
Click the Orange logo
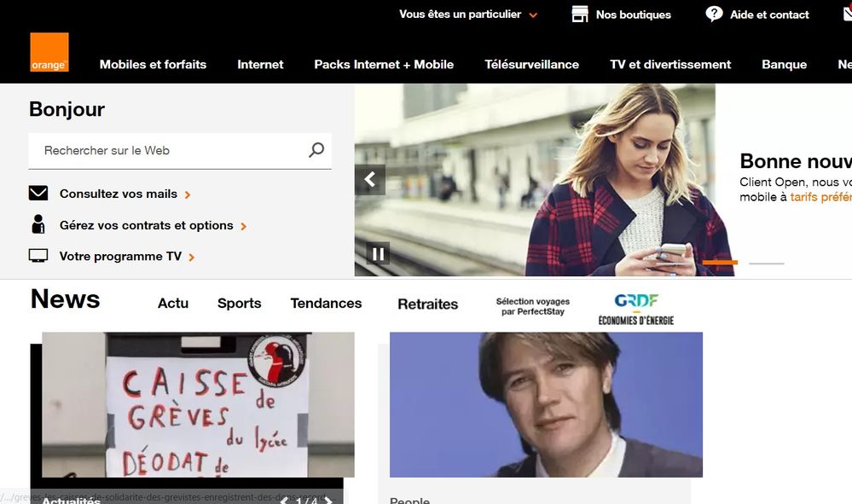[49, 52]
